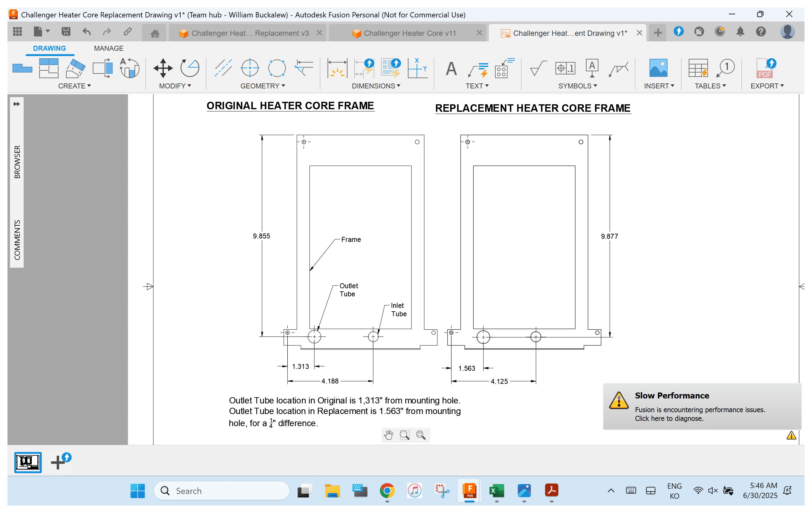
Task: Click the Insert Image icon
Action: point(658,68)
